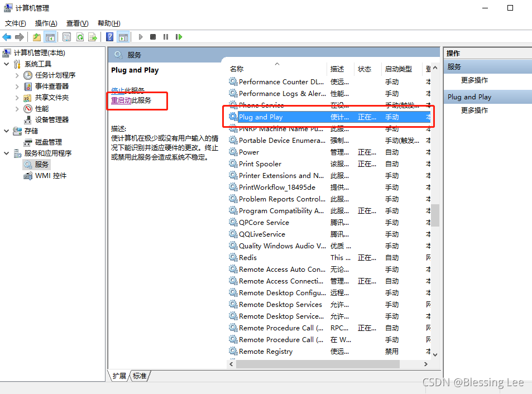This screenshot has height=394, width=532.
Task: Click gear icon beside Redis service
Action: click(233, 257)
